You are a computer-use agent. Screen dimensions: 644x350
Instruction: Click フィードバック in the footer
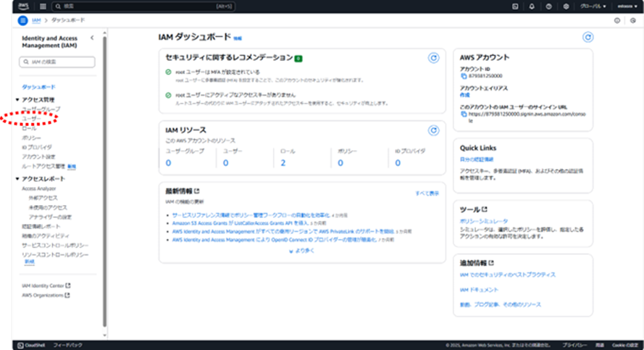[x=68, y=345]
